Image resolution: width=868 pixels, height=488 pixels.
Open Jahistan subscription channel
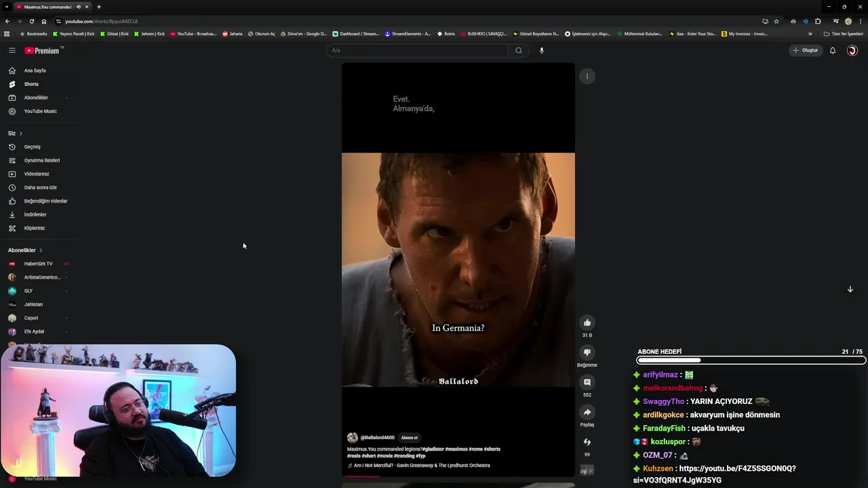33,304
